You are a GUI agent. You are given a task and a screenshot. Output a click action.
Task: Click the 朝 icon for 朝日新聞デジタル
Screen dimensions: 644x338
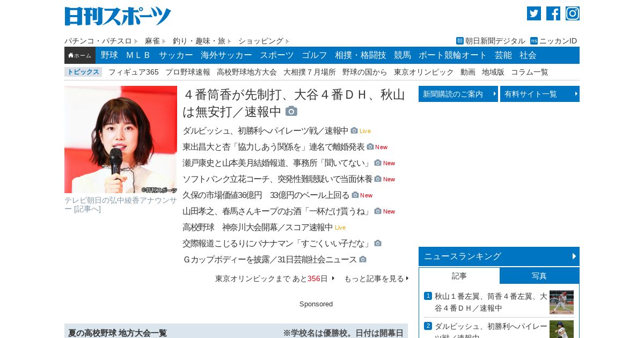(x=460, y=41)
